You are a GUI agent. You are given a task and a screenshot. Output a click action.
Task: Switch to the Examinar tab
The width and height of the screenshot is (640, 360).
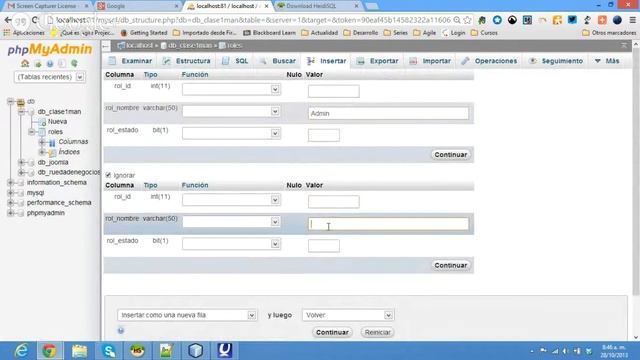131,61
